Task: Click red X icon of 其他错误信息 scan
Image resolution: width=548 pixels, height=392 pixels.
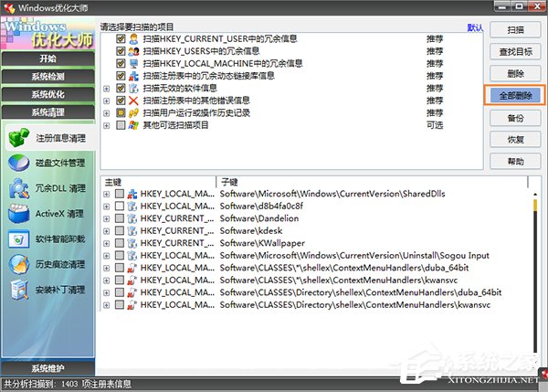Action: (x=133, y=101)
